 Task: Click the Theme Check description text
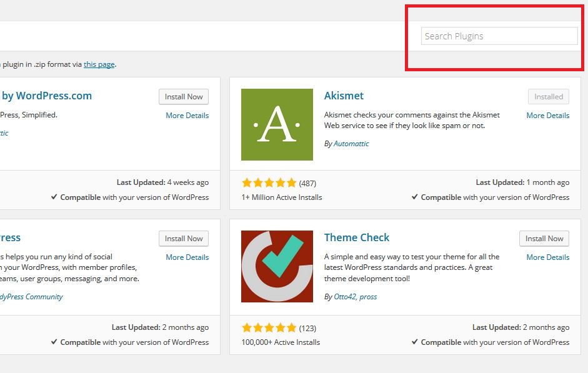412,267
